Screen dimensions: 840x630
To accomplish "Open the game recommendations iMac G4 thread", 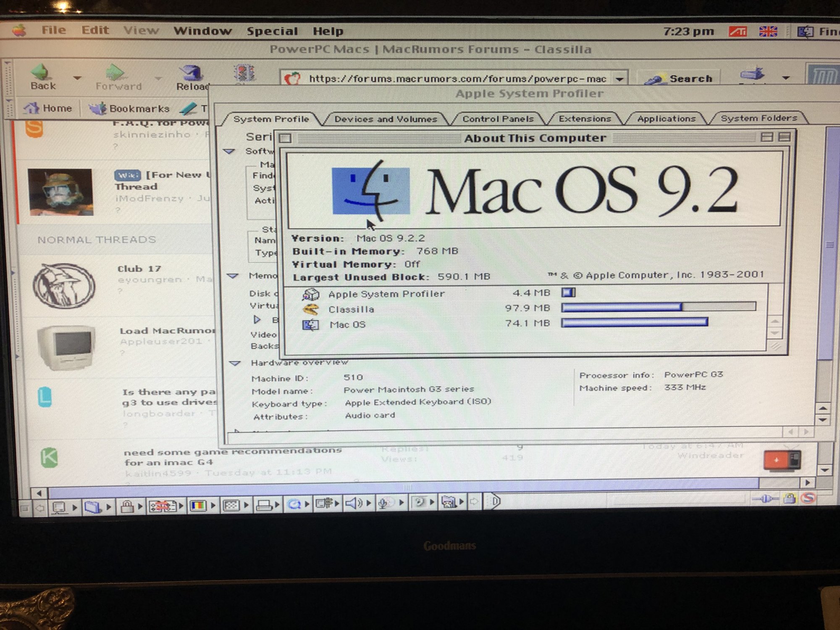I will point(232,457).
